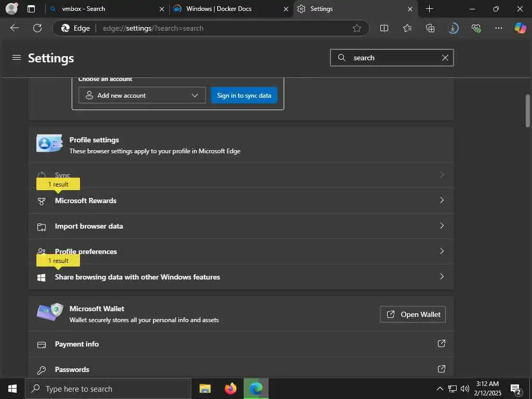Image resolution: width=532 pixels, height=399 pixels.
Task: Open the profile avatar icon in title bar
Action: (x=11, y=8)
